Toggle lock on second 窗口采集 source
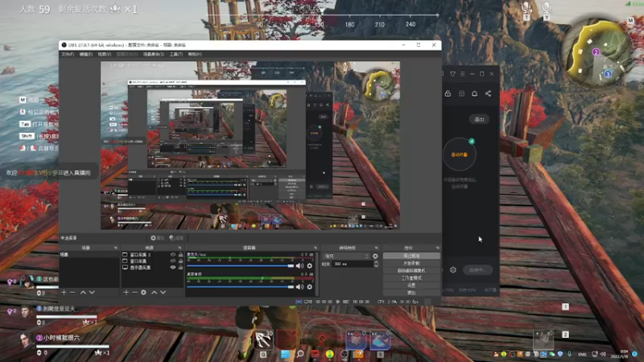The image size is (644, 362). [180, 261]
